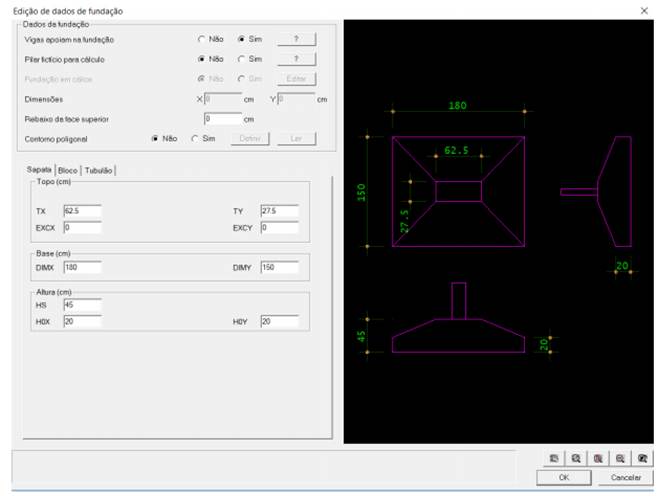Click the 45 height dimension label
This screenshot has height=496, width=658.
coord(361,336)
